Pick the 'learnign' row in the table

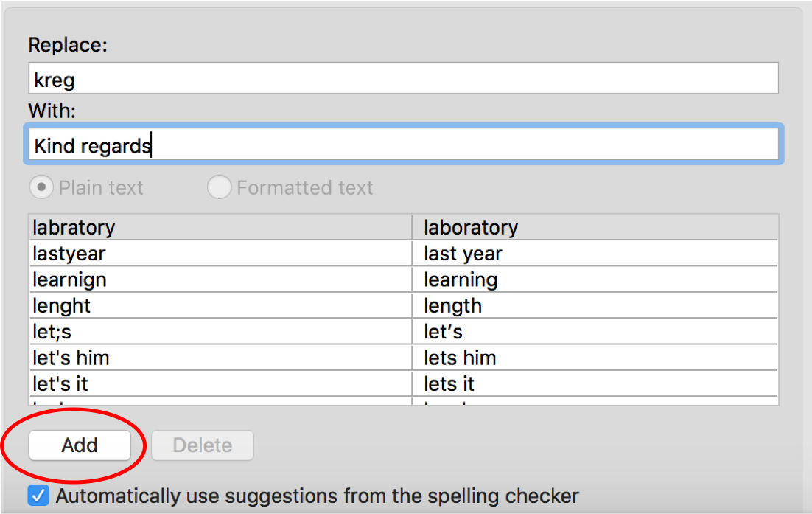70,279
